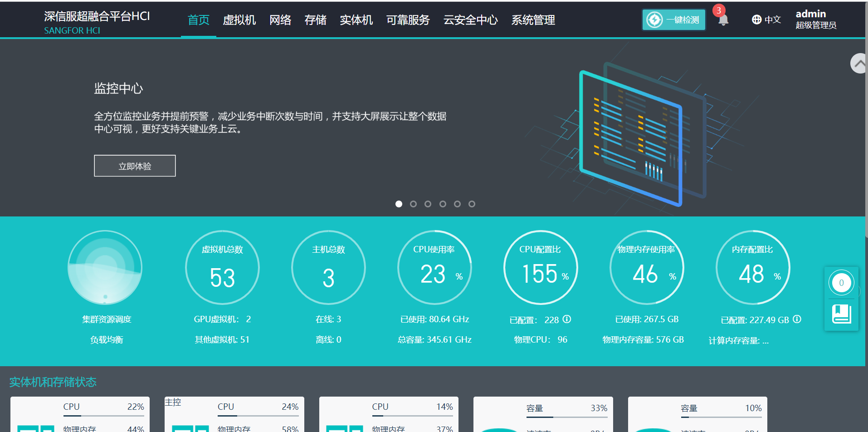Open the 虚拟机 menu tab

(239, 20)
